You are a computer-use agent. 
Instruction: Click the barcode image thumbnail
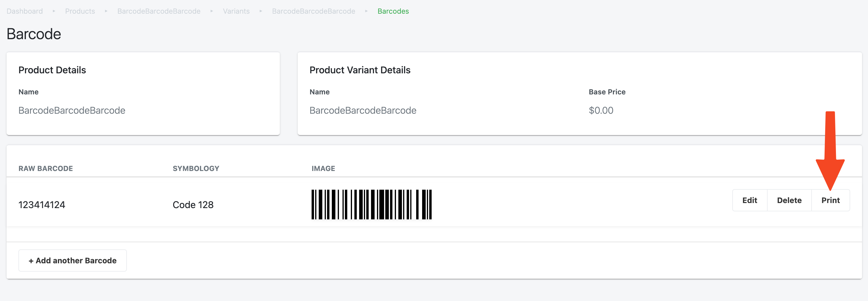coord(371,204)
